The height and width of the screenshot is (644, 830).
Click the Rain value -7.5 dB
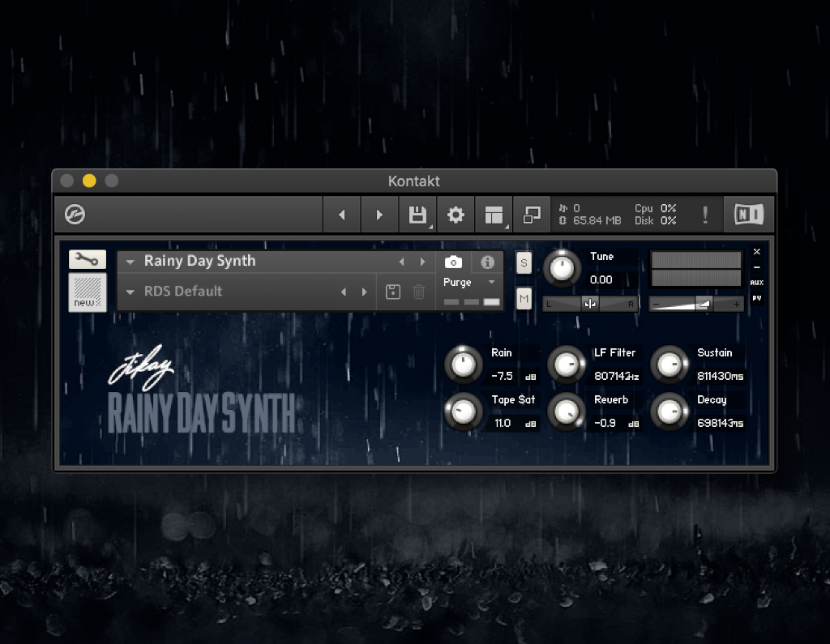tap(514, 376)
